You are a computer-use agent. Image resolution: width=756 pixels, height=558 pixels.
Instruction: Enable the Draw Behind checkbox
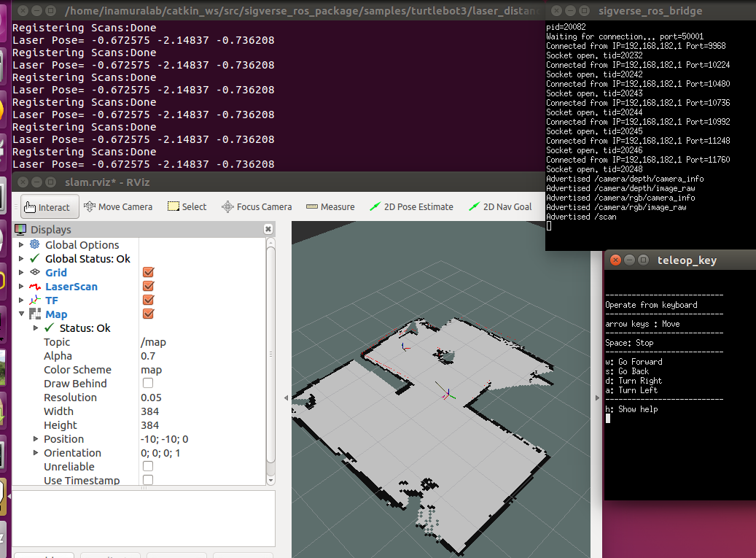pyautogui.click(x=148, y=383)
